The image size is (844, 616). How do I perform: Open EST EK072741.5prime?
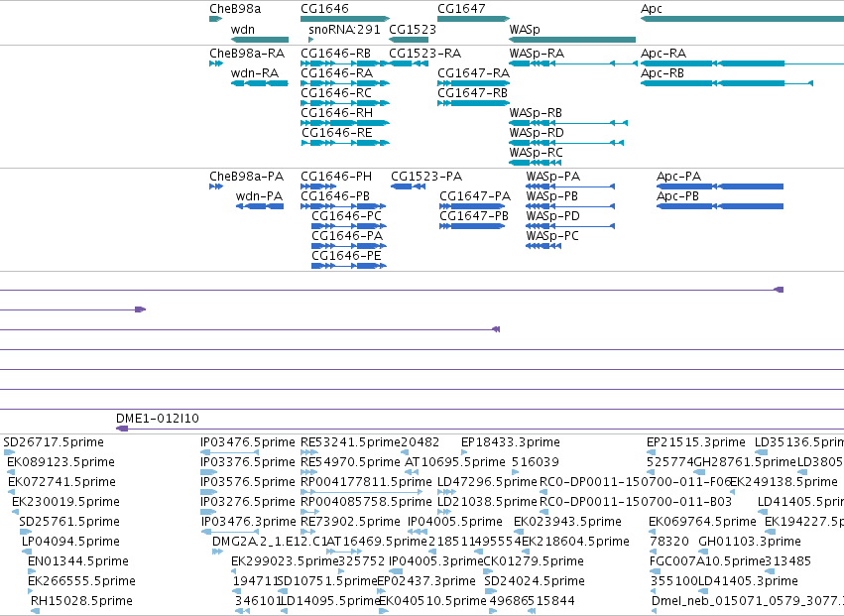pos(12,492)
